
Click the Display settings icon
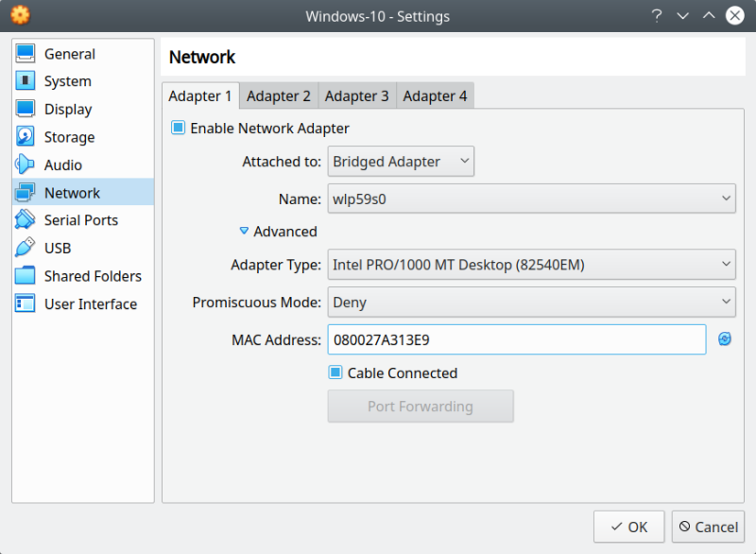point(26,109)
